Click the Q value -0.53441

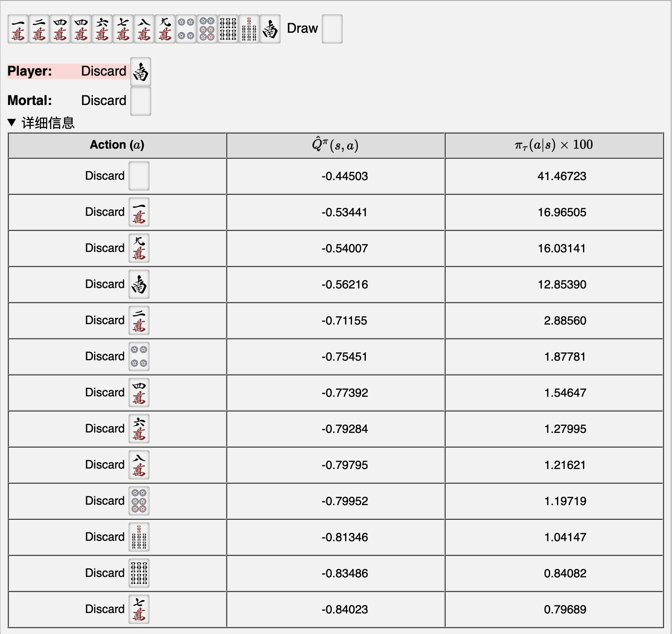pos(344,212)
